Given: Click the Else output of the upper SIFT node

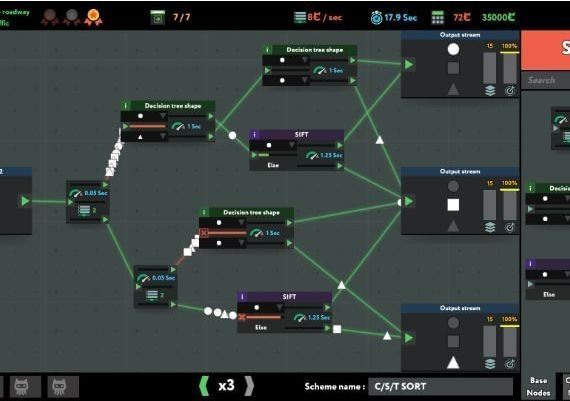Looking at the screenshot, I should click(339, 166).
